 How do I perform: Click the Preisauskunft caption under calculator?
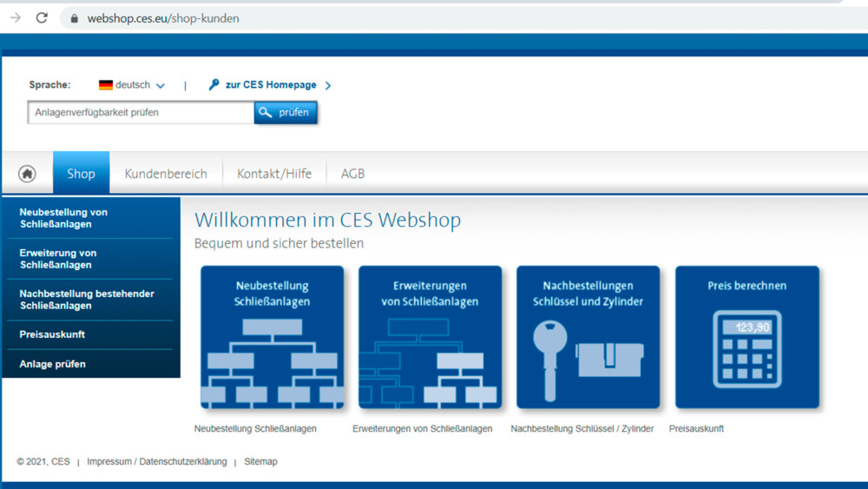coord(696,429)
